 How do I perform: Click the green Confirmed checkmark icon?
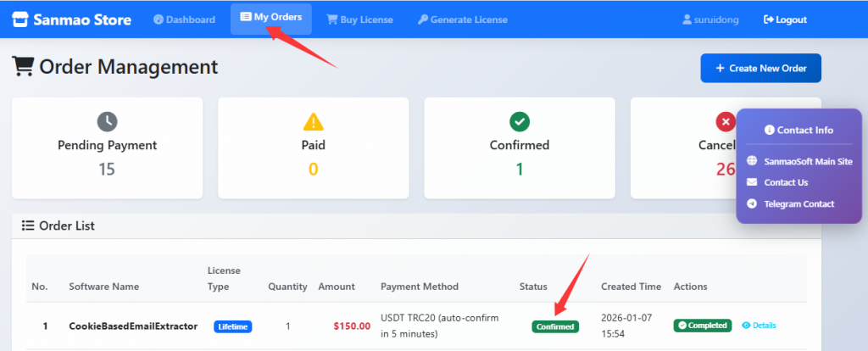click(520, 121)
